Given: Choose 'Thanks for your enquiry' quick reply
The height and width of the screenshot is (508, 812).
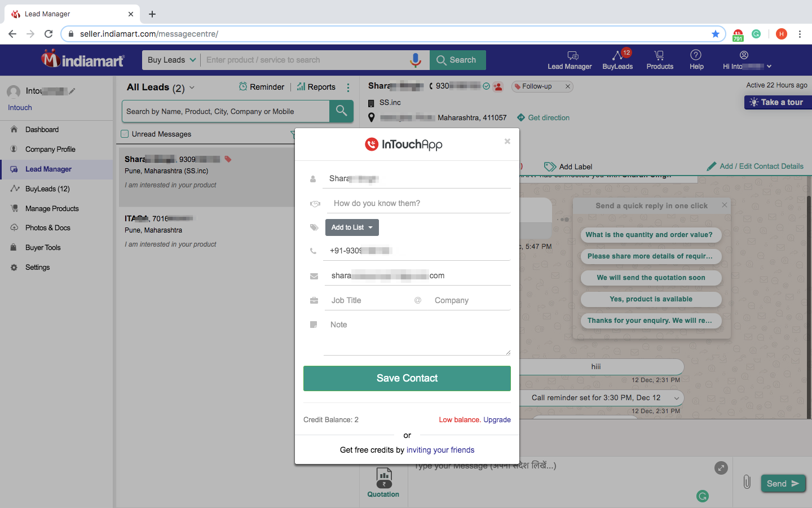Looking at the screenshot, I should pos(651,321).
